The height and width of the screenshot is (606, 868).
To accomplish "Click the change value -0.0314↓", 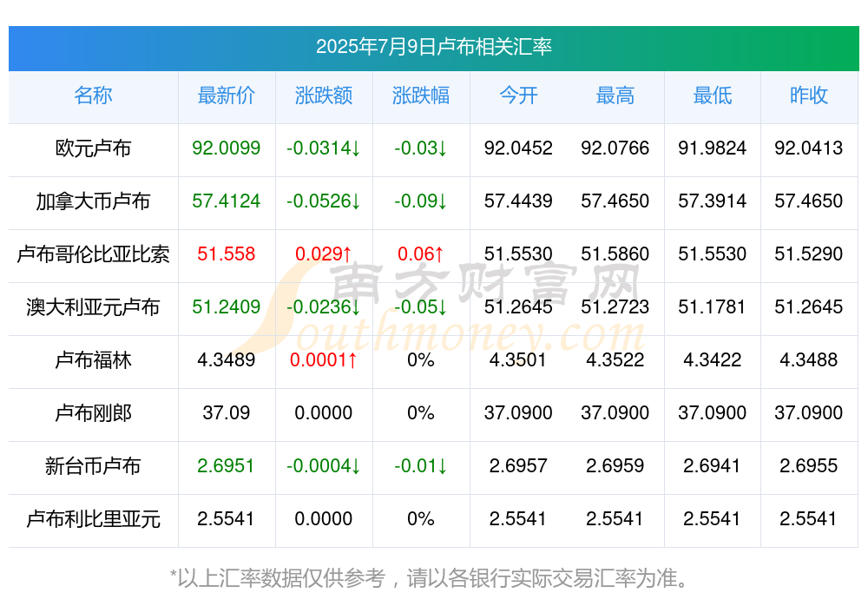I will tap(323, 148).
